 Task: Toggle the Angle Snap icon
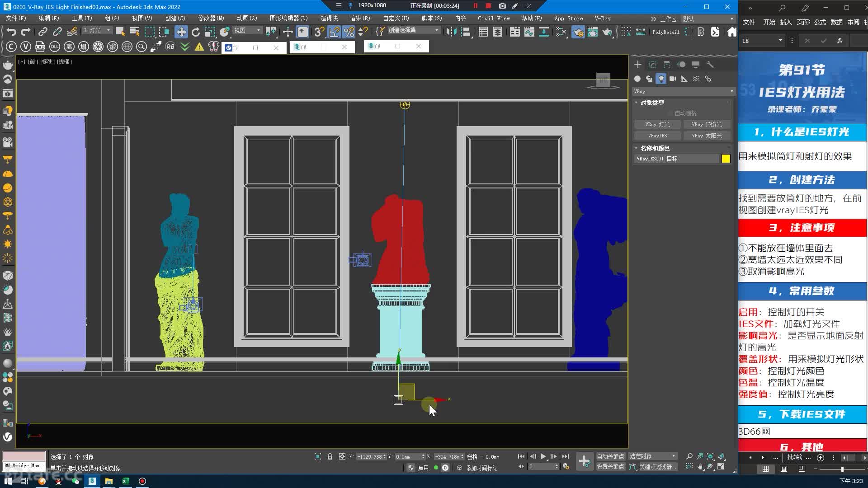coord(334,32)
